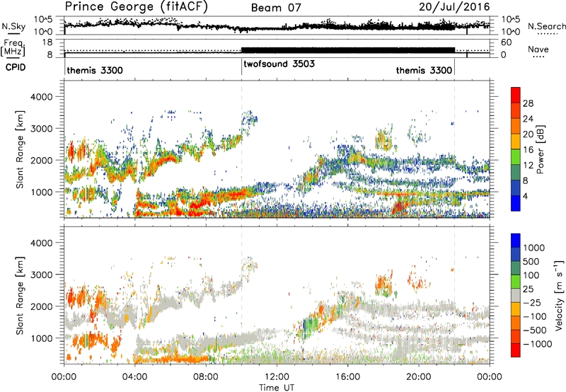This screenshot has width=566, height=392.
Task: Click the 'themis 3300' label near 22:00
Action: click(424, 70)
